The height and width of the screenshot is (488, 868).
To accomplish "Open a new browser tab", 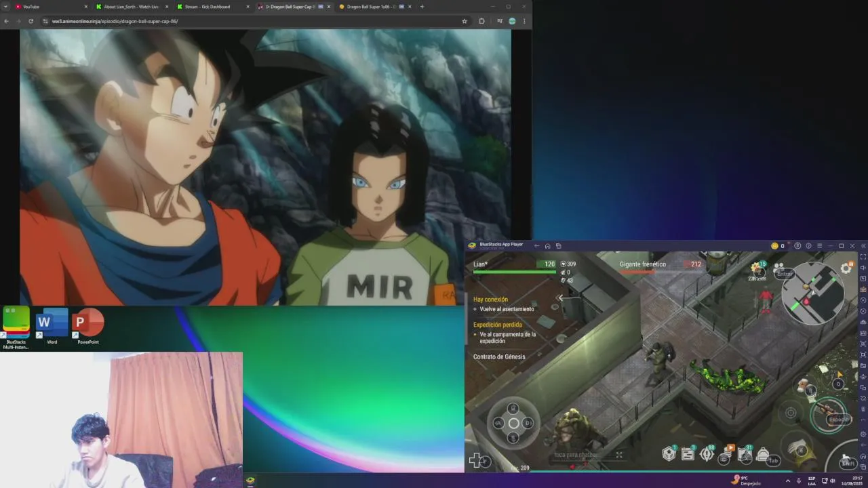I will click(422, 7).
